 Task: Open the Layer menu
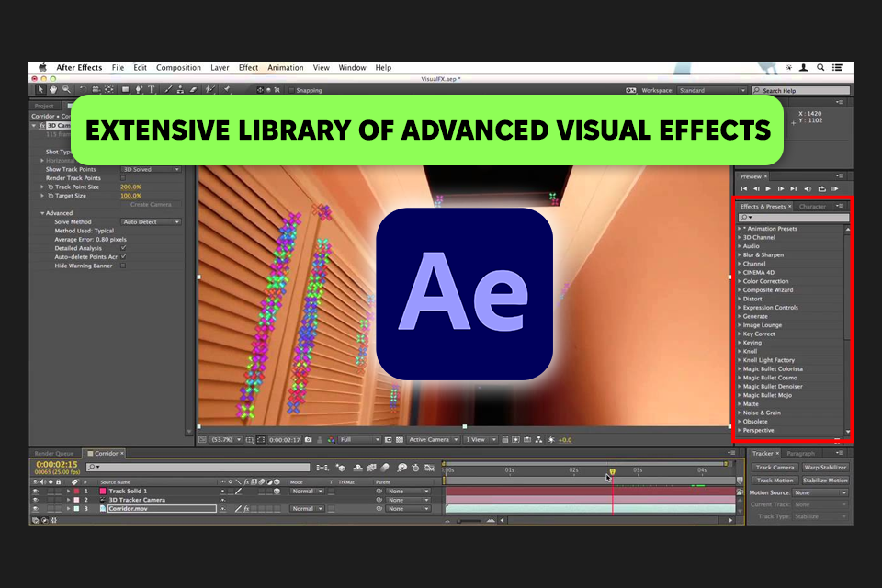pyautogui.click(x=220, y=67)
